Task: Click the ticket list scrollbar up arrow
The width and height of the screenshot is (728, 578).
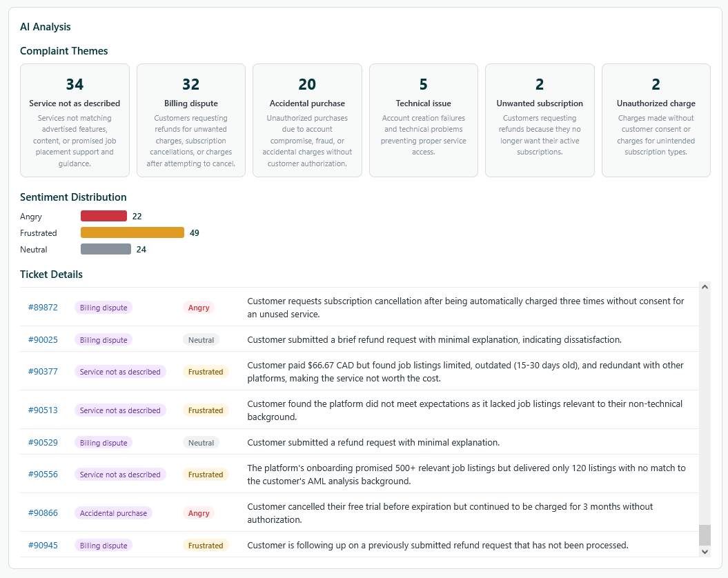Action: [705, 286]
